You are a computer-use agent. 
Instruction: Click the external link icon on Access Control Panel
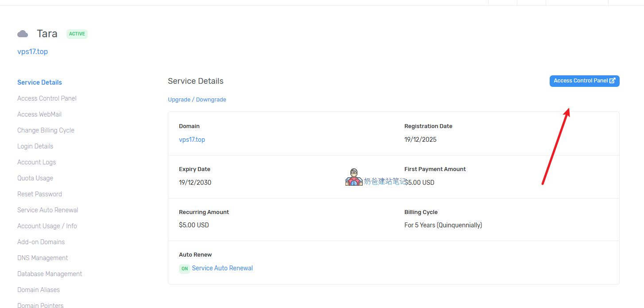[x=612, y=81]
